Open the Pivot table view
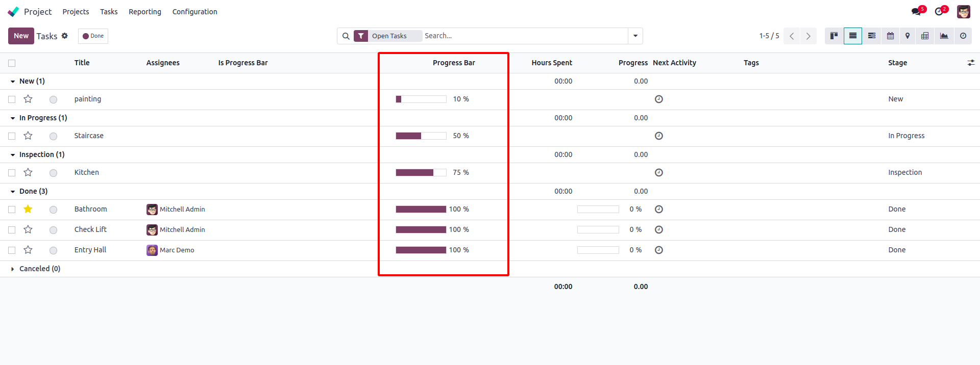The image size is (980, 365). pyautogui.click(x=925, y=36)
